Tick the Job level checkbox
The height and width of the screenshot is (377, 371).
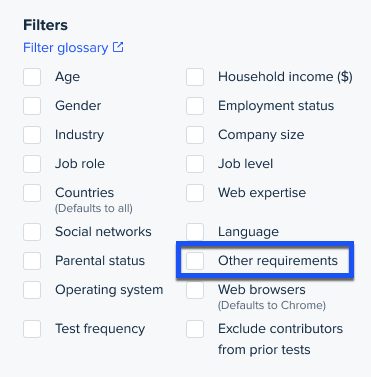195,164
